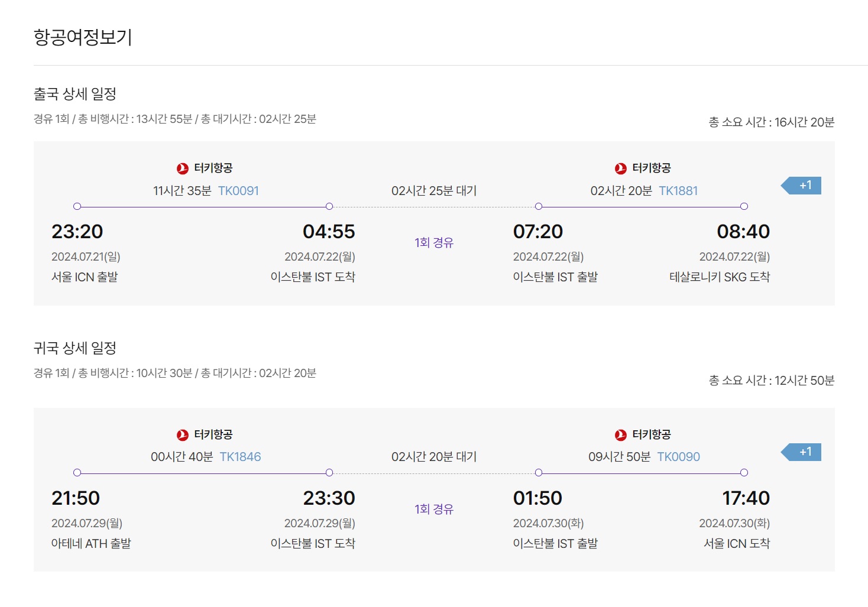Click Turkish Airlines logo above flight TK0091
This screenshot has width=868, height=607.
click(183, 168)
